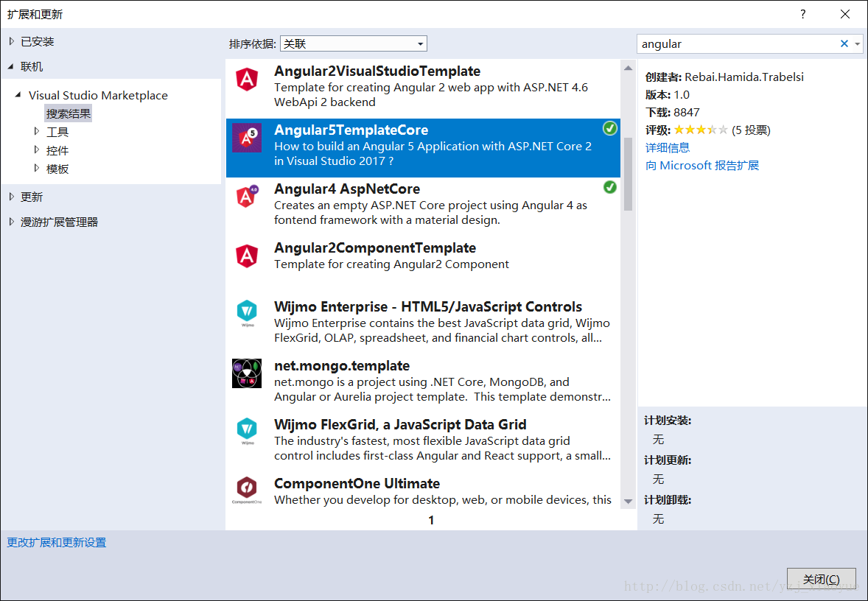Select the 模板 tree label
The image size is (868, 601).
(x=57, y=169)
